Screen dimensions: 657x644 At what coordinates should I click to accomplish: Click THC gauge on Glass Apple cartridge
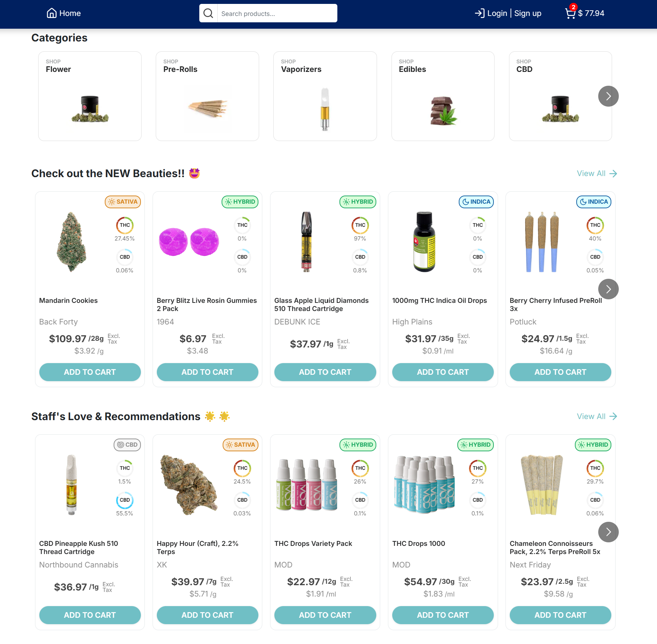point(360,225)
